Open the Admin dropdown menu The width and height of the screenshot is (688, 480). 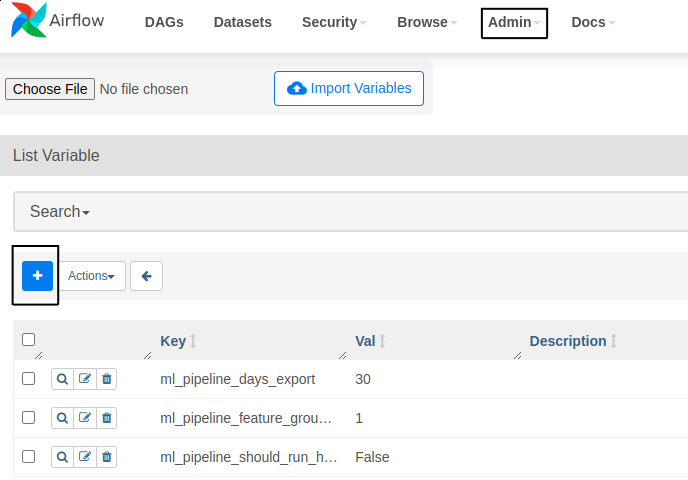pyautogui.click(x=514, y=22)
